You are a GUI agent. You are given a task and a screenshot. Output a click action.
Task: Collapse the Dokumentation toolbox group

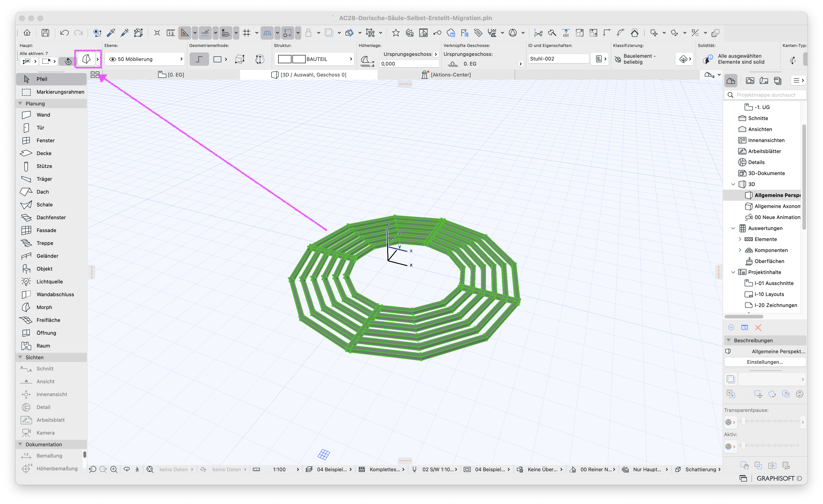[20, 444]
